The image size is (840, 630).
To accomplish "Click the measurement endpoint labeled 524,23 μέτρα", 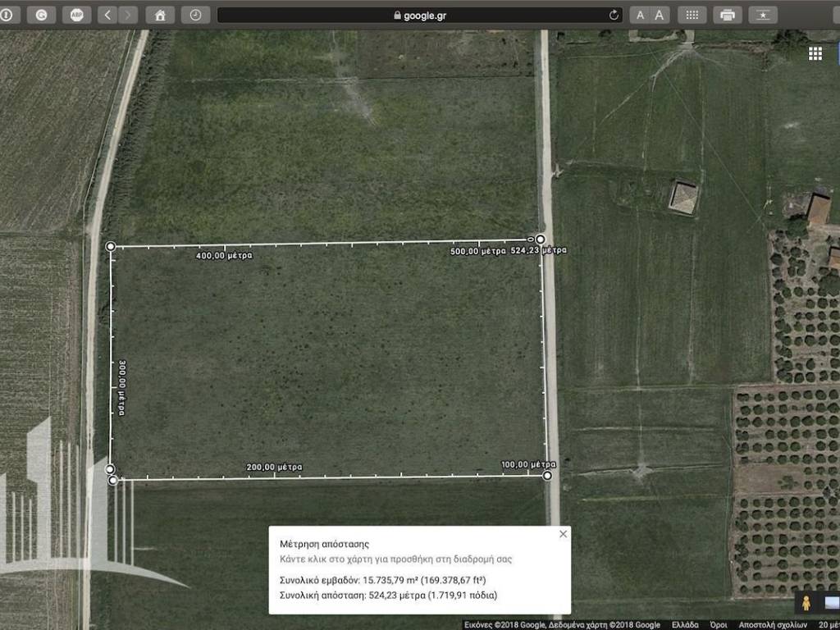I will coord(541,240).
